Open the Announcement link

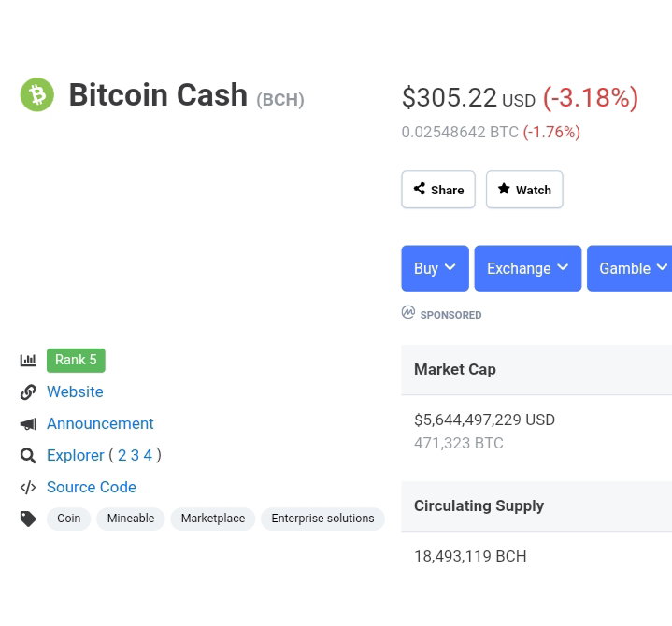pyautogui.click(x=100, y=424)
